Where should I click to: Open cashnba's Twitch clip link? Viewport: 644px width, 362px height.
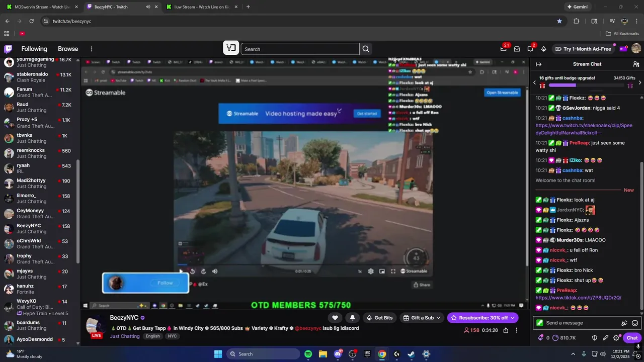coord(584,129)
